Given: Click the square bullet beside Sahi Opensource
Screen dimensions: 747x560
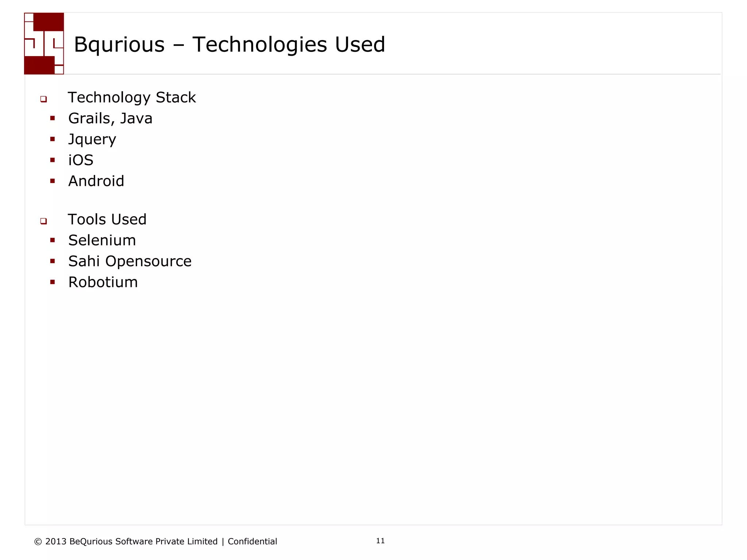Looking at the screenshot, I should 53,261.
